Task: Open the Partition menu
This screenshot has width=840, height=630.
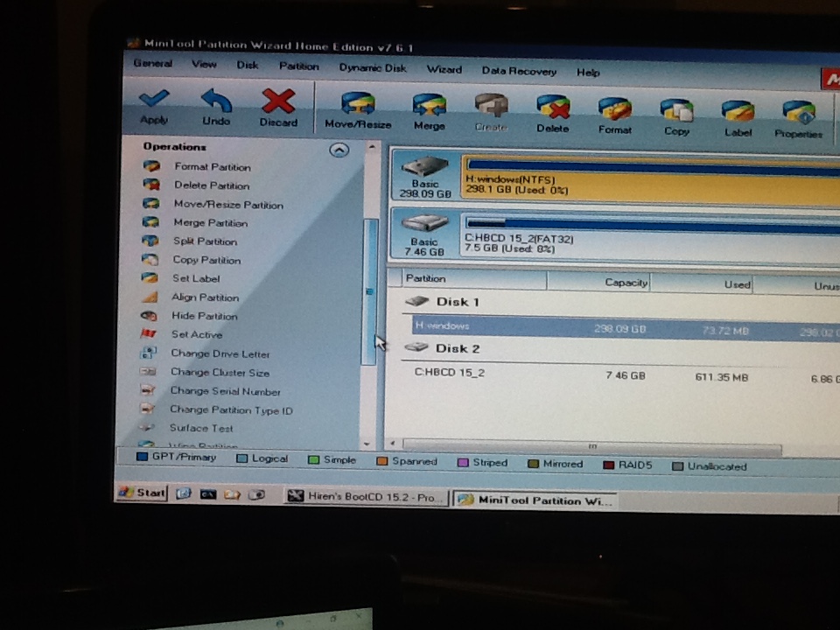Action: (299, 66)
